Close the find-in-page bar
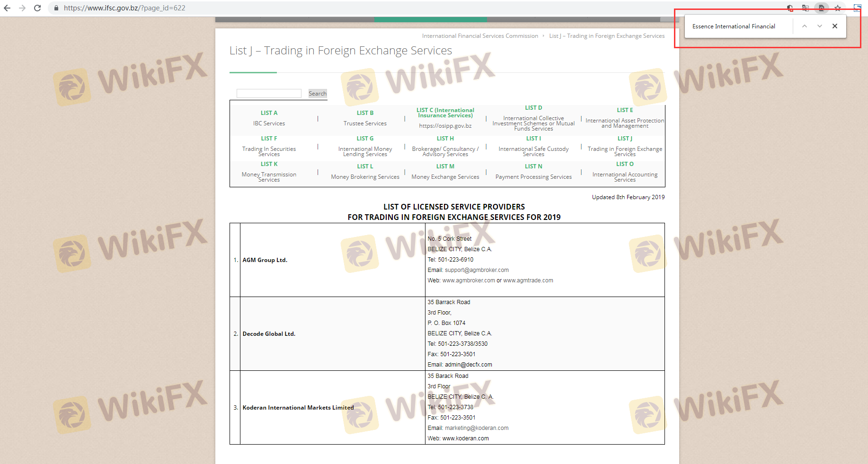The image size is (868, 464). point(835,26)
